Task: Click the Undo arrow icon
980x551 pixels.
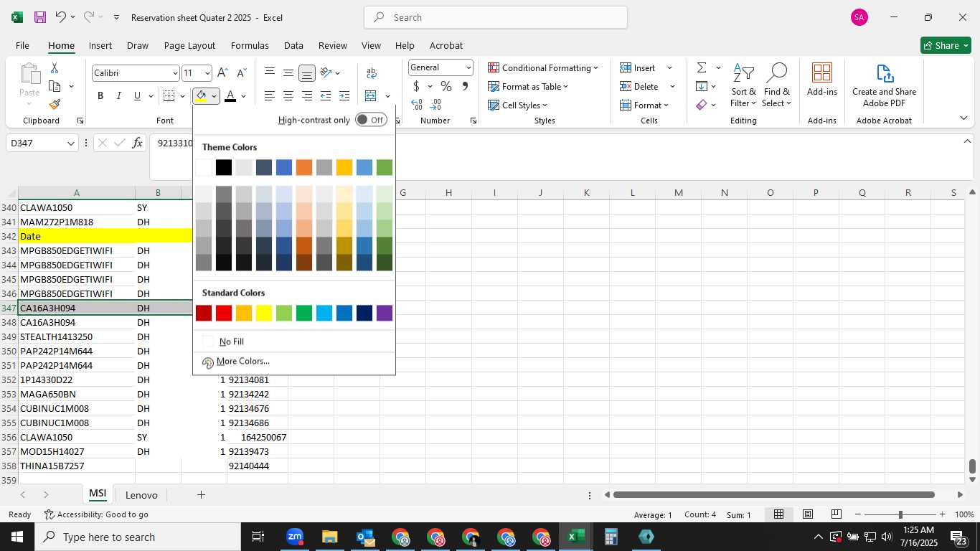Action: click(x=61, y=17)
